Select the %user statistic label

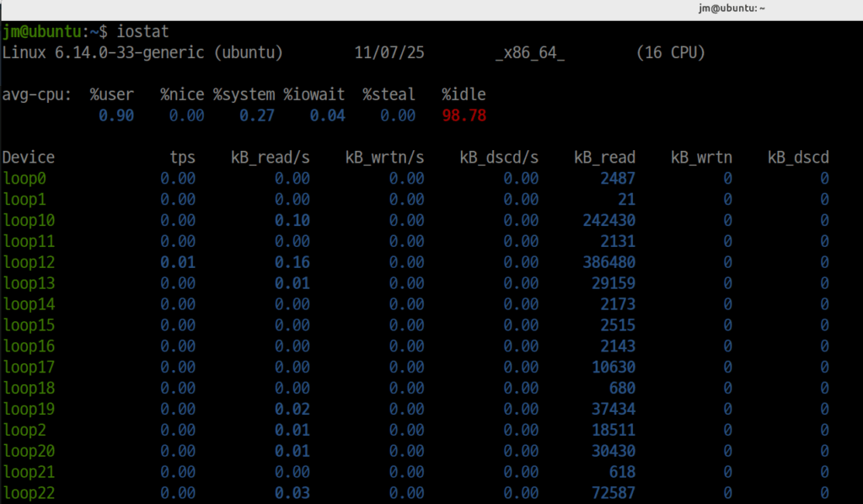pyautogui.click(x=111, y=94)
